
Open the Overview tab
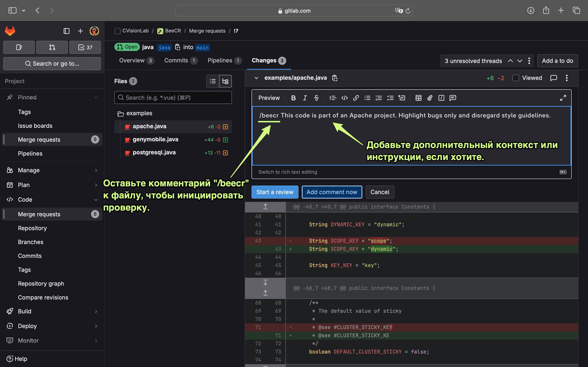pyautogui.click(x=132, y=60)
